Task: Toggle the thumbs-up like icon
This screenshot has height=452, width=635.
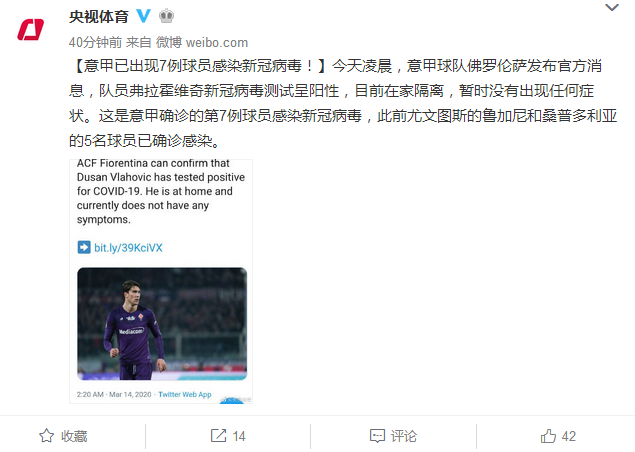Action: [548, 436]
